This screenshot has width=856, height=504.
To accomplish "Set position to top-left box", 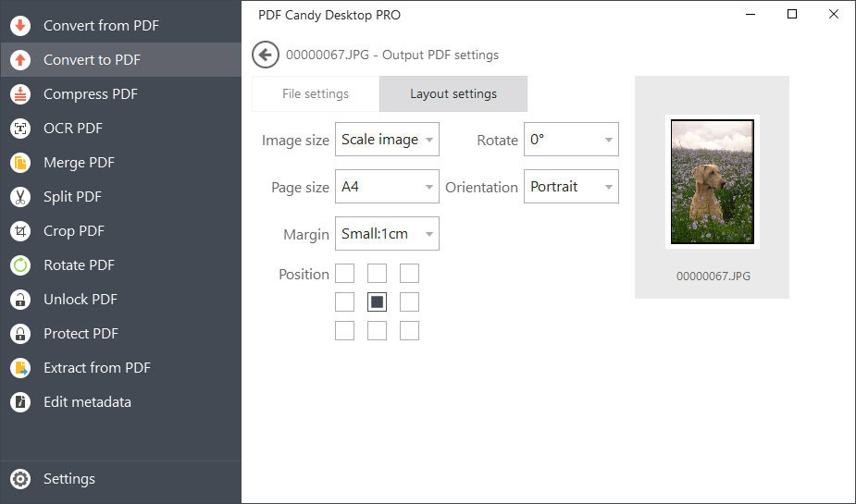I will [344, 274].
